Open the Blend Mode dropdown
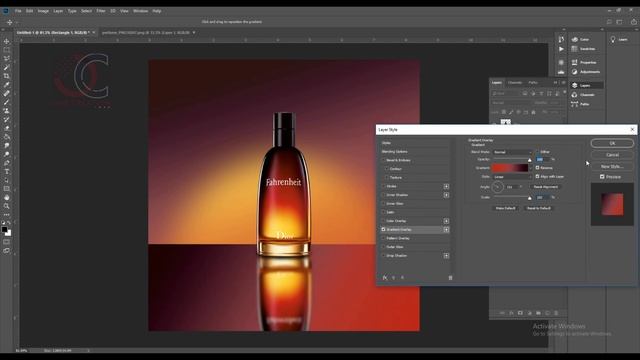The width and height of the screenshot is (640, 360). tap(512, 152)
